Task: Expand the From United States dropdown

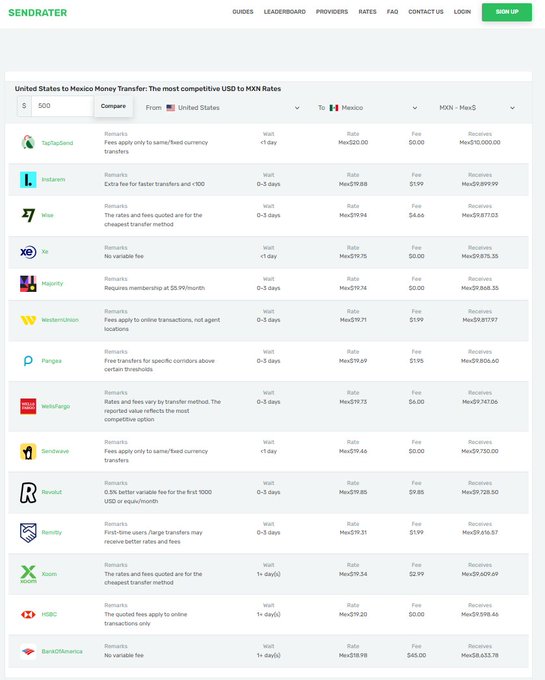Action: tap(223, 108)
